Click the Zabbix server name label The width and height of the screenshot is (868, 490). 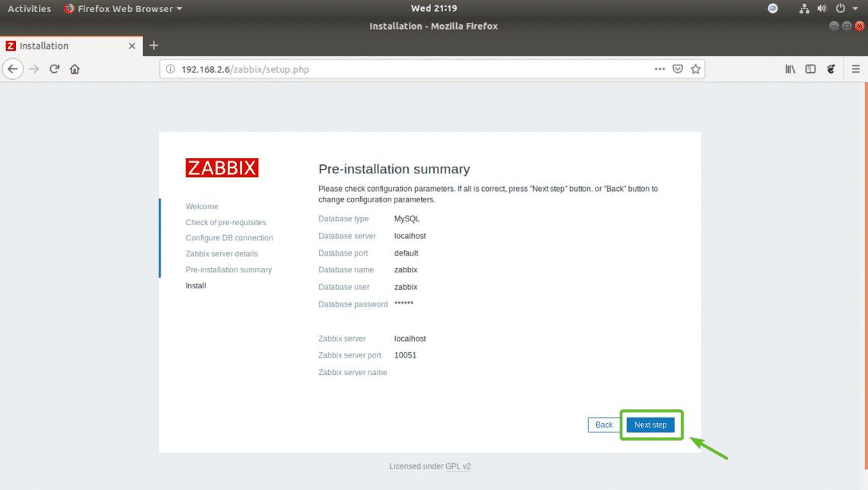[353, 372]
